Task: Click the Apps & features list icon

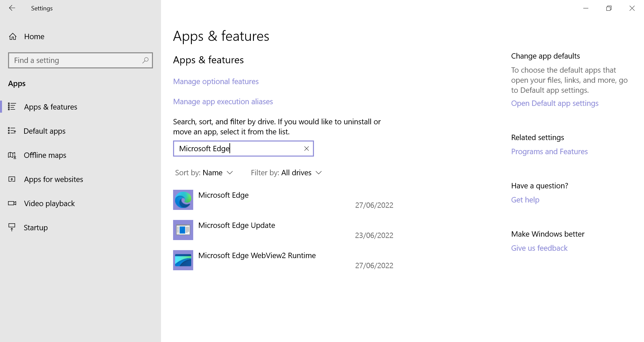Action: tap(12, 107)
